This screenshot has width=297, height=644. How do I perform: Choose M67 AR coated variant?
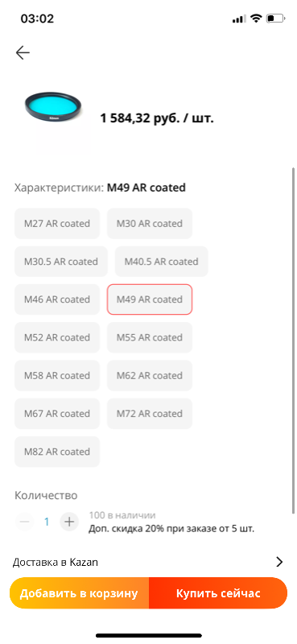(57, 414)
